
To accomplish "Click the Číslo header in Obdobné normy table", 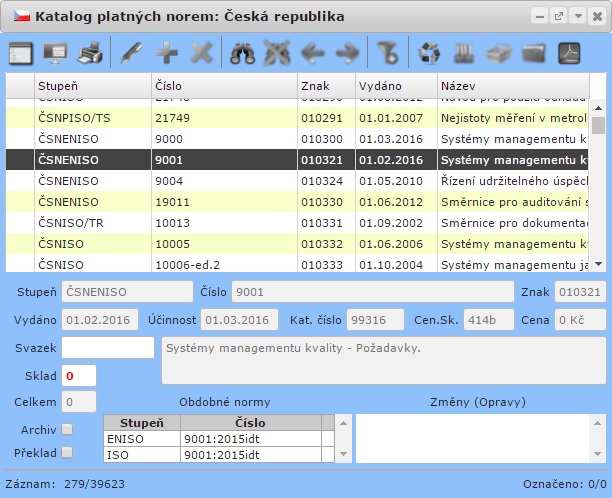I will pyautogui.click(x=251, y=423).
